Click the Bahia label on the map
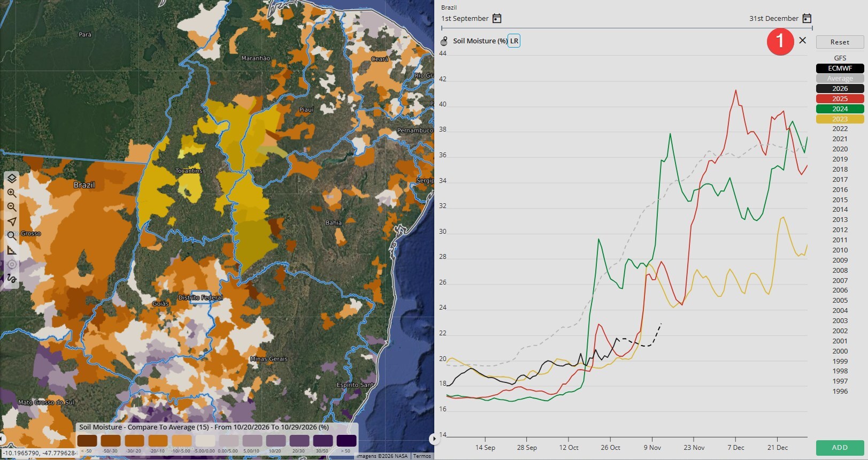Viewport: 868px width, 460px height. coord(333,223)
